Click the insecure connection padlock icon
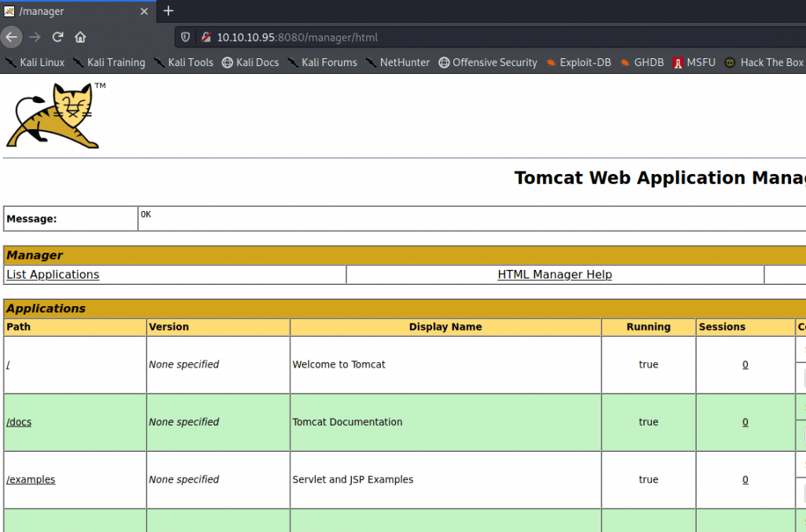 tap(206, 37)
